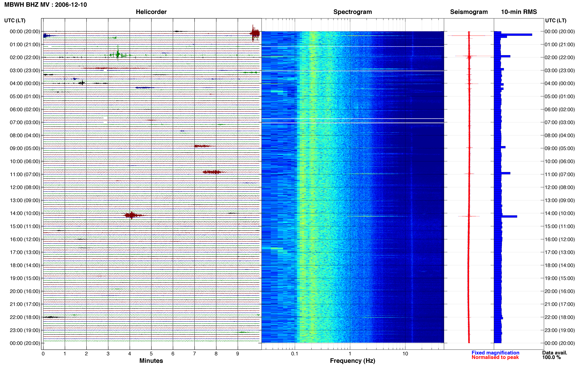Image resolution: width=588 pixels, height=368 pixels.
Task: Click right time label 12:00 (08:00)
Action: [x=560, y=187]
